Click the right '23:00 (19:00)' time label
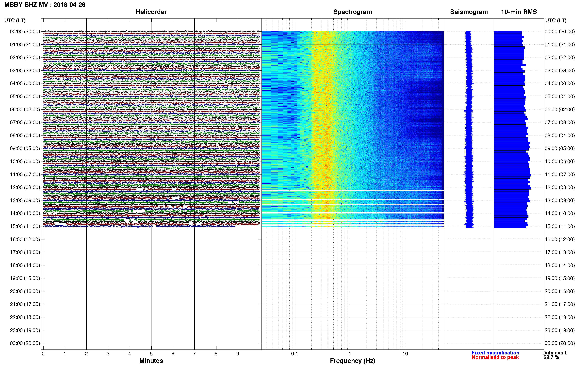This screenshot has width=588, height=368. pos(560,330)
